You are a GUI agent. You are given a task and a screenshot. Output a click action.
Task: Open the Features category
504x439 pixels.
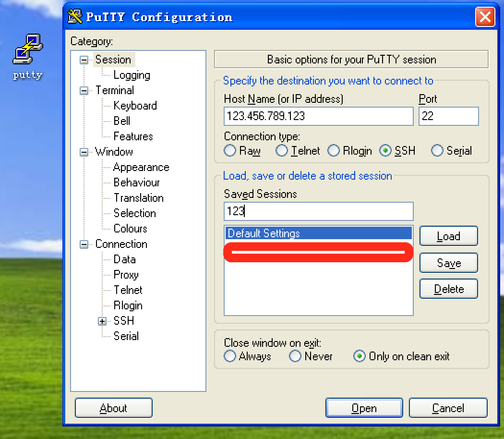(133, 136)
